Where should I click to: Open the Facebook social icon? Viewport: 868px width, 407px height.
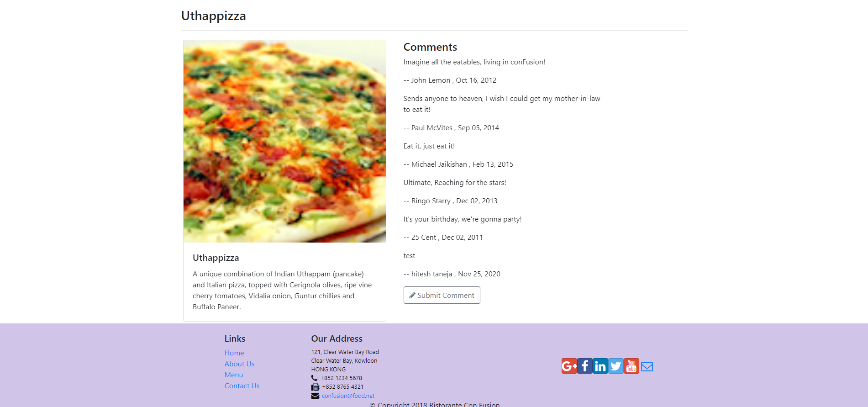pyautogui.click(x=584, y=366)
